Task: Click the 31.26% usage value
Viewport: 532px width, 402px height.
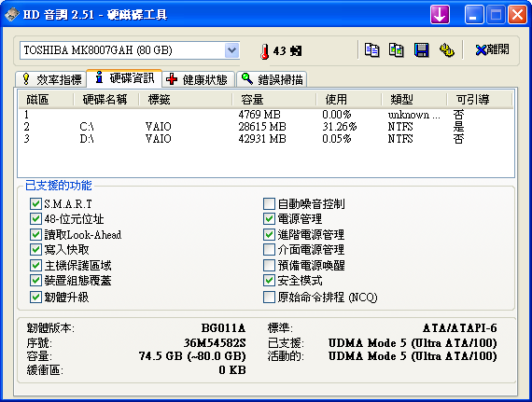Action: (340, 127)
